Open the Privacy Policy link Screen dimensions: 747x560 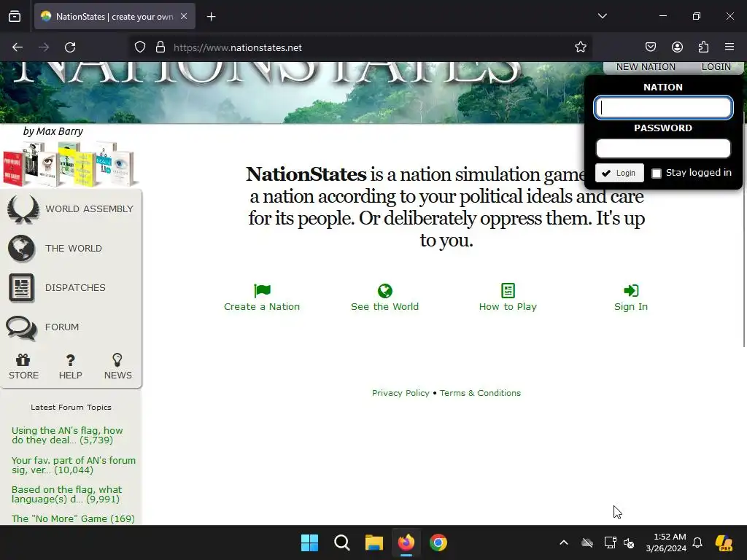click(x=400, y=393)
